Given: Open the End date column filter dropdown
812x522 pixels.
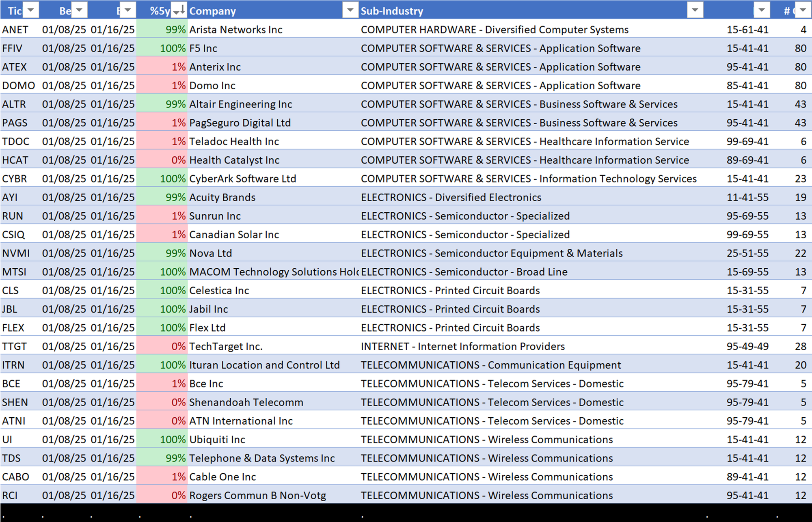Looking at the screenshot, I should coord(127,11).
